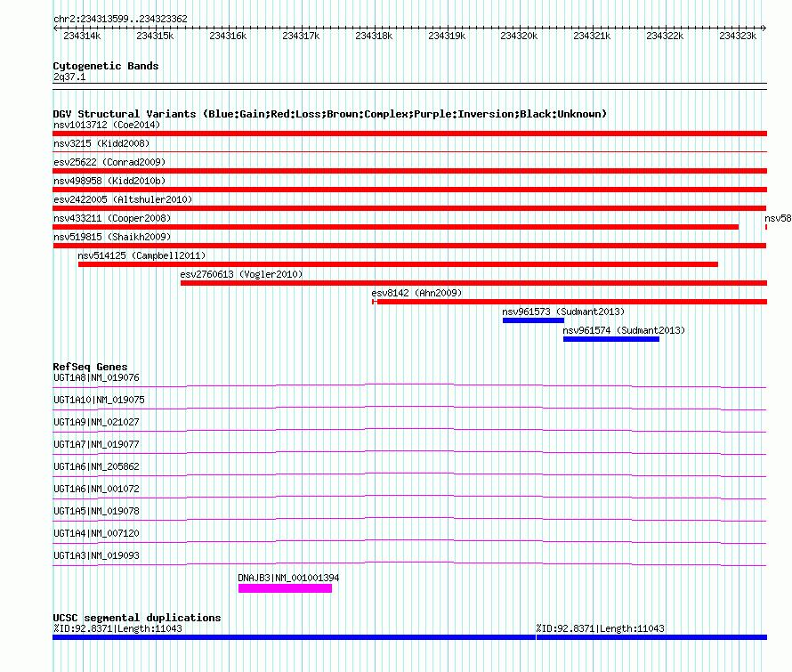Click the UGT1A7|NM_019077 gene label
The image size is (792, 672).
click(x=96, y=445)
